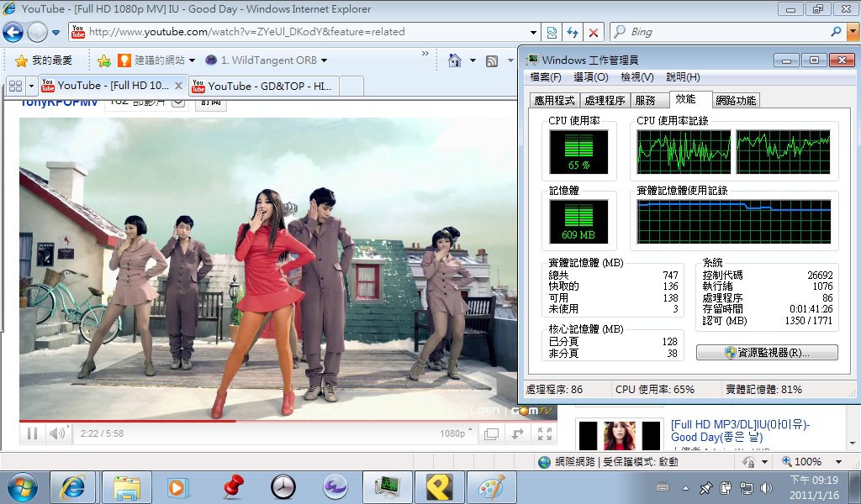Switch to the 處理程序 tab

tap(605, 100)
